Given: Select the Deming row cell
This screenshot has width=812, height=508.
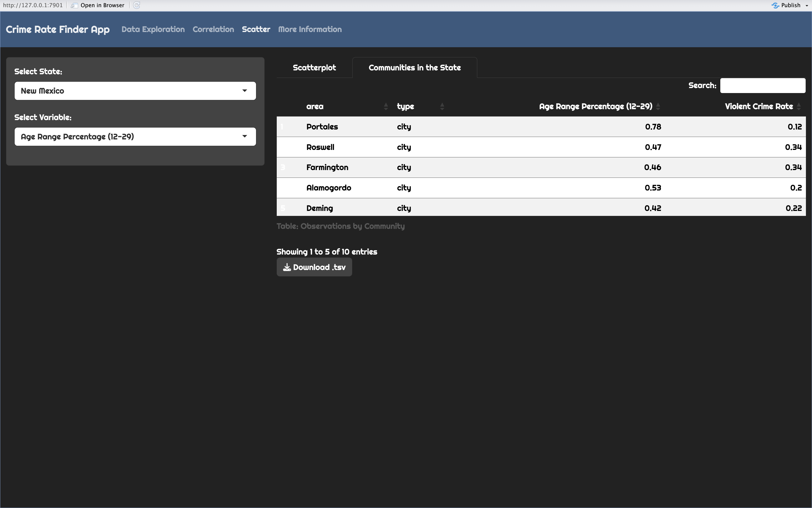Looking at the screenshot, I should click(320, 208).
